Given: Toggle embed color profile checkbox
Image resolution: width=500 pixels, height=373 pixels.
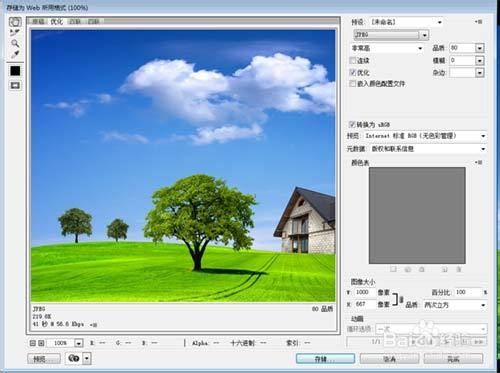Looking at the screenshot, I should point(353,83).
